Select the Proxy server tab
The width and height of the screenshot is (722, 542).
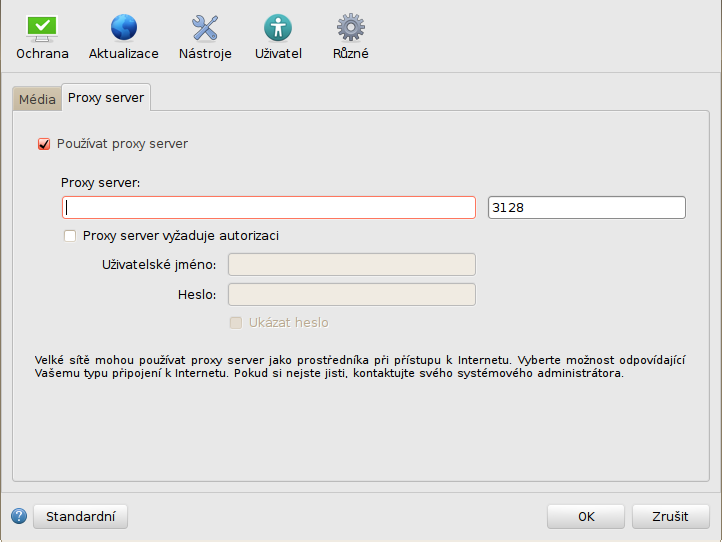(x=106, y=98)
